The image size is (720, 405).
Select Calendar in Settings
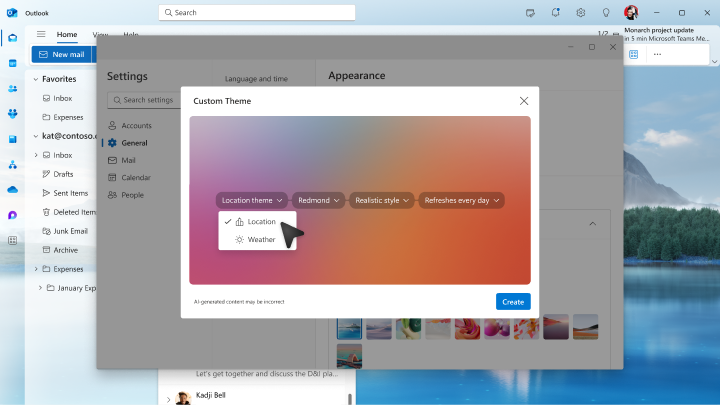[x=129, y=177]
